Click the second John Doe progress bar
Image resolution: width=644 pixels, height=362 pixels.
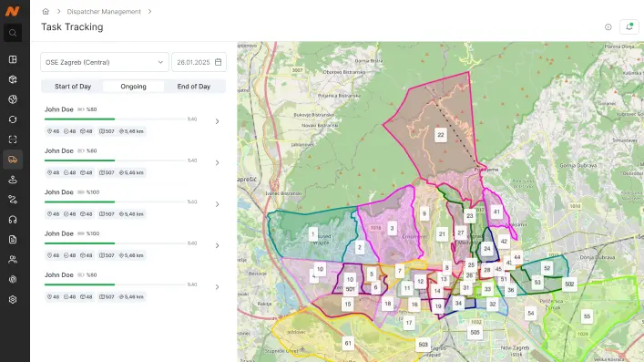click(115, 160)
